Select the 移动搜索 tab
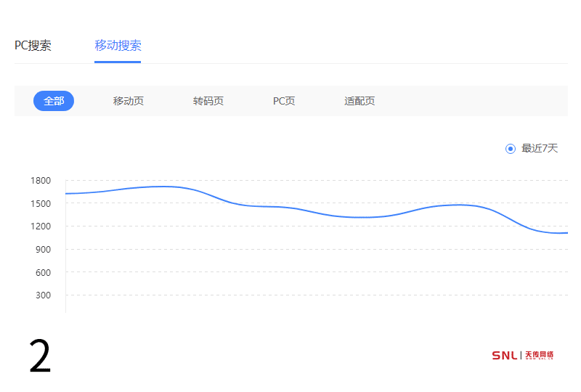The width and height of the screenshot is (581, 392). [x=118, y=46]
